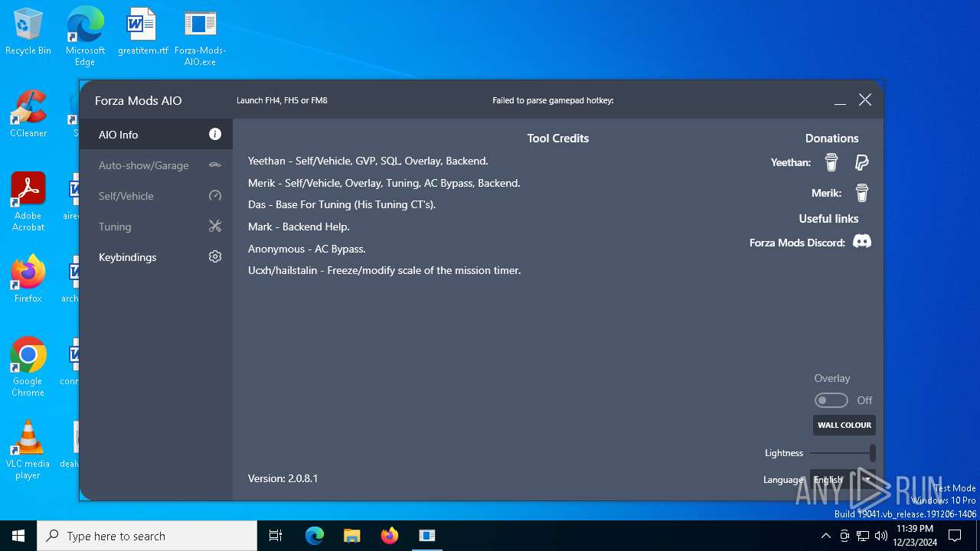
Task: Open File Explorer from the taskbar
Action: [351, 536]
